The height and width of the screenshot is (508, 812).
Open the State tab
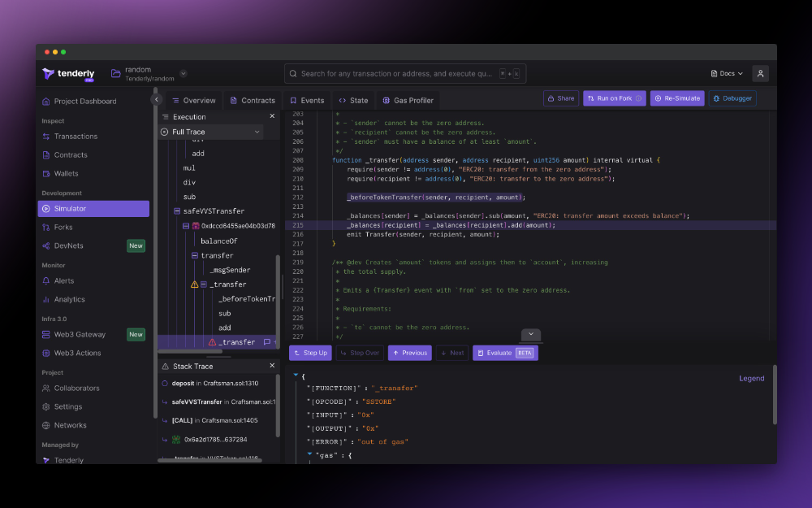coord(353,101)
